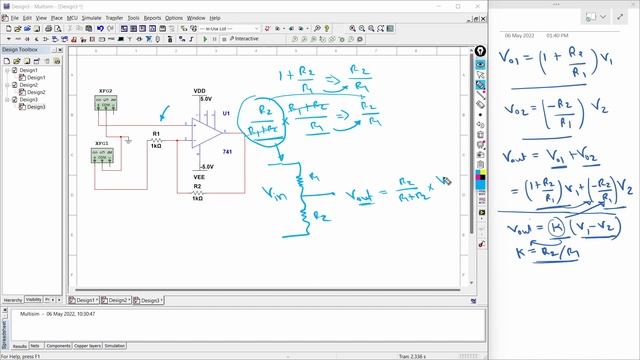The image size is (640, 360).
Task: Choose the yellow color swatch
Action: point(483,173)
